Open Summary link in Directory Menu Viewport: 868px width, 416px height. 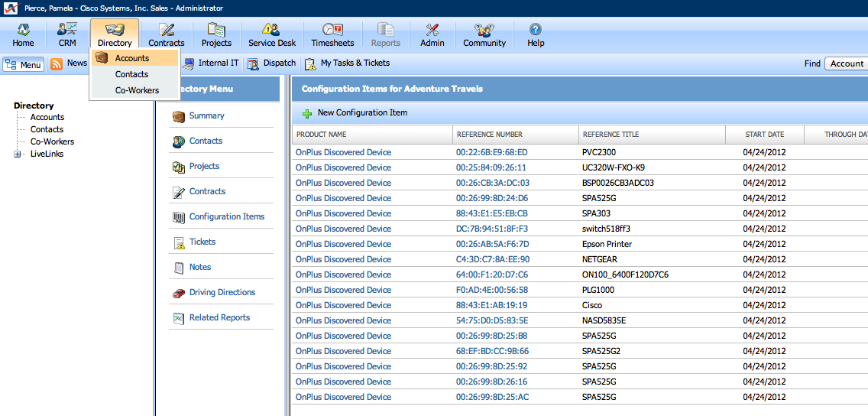click(x=206, y=115)
